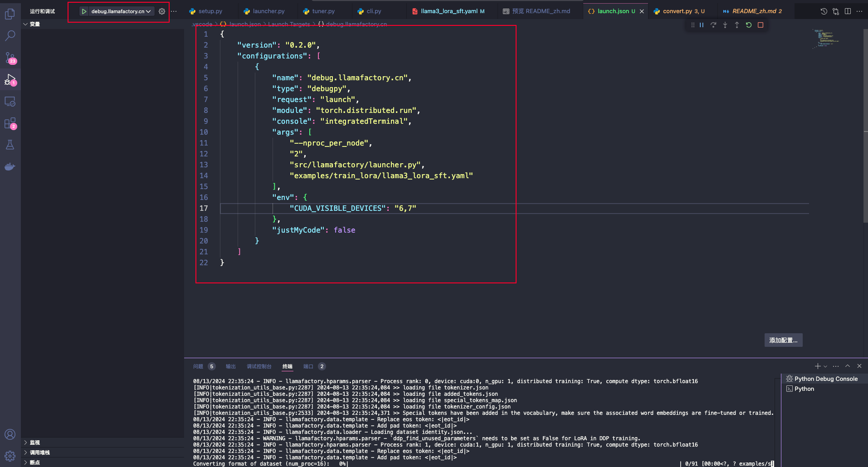Image resolution: width=868 pixels, height=467 pixels.
Task: Collapse the 变量 (Variables) section
Action: coord(34,24)
